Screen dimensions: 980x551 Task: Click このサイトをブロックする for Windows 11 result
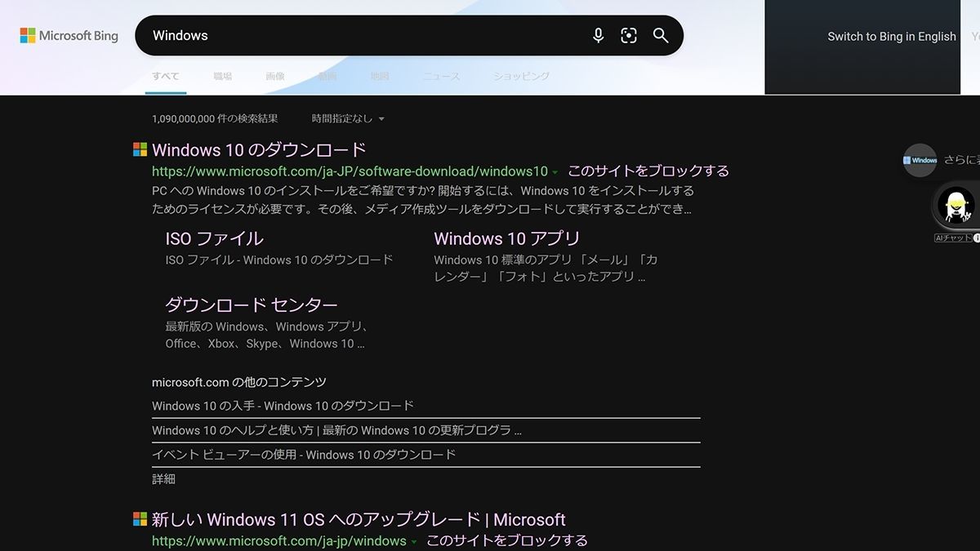507,540
